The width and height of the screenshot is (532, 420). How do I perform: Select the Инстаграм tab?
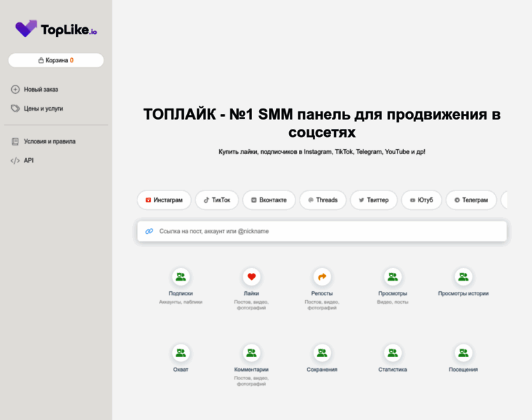click(164, 199)
